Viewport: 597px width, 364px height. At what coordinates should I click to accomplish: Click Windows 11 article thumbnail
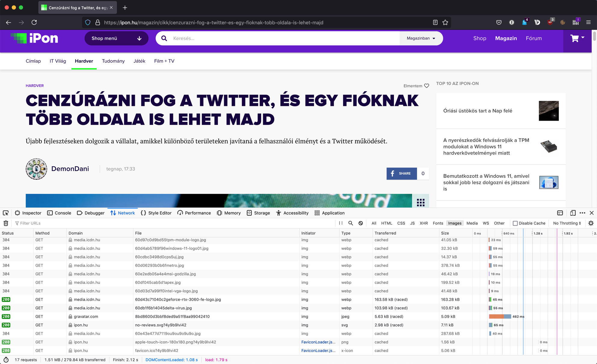point(549,182)
